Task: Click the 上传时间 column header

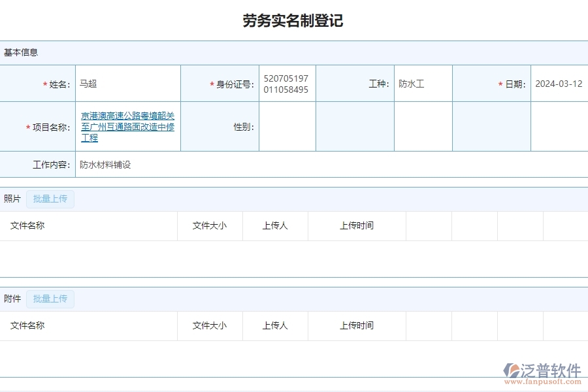Action: pos(357,226)
